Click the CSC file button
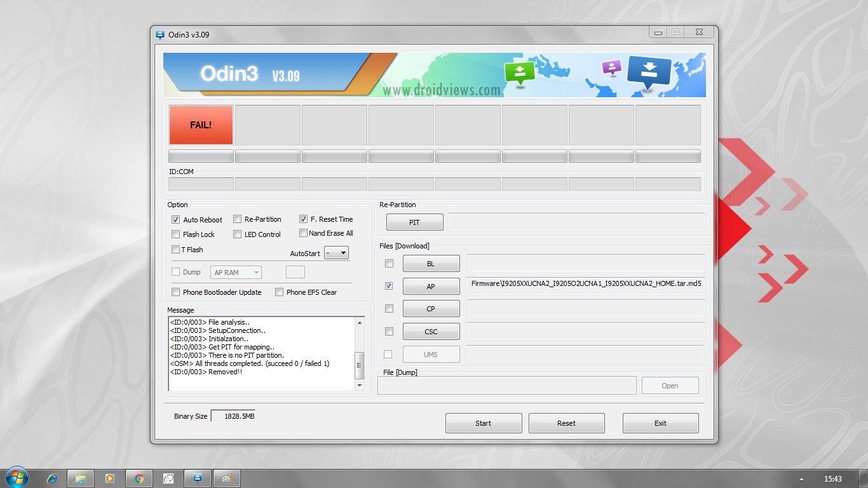 coord(431,332)
